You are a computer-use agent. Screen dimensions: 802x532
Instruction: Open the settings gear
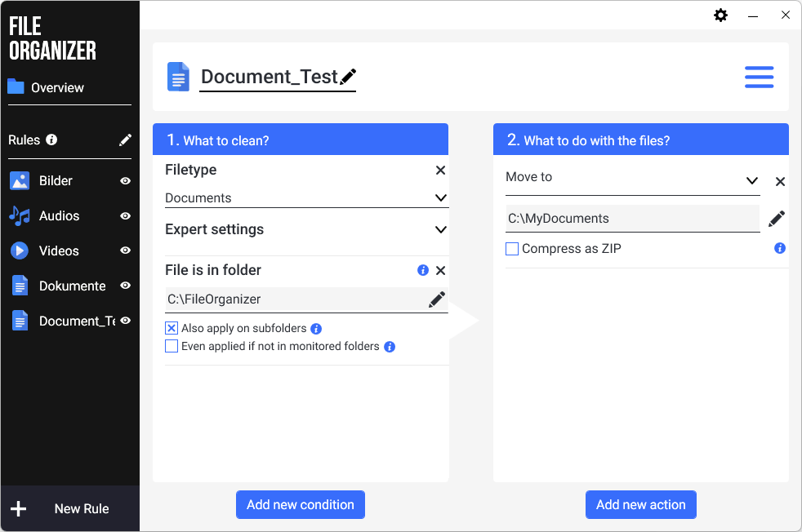click(x=720, y=15)
